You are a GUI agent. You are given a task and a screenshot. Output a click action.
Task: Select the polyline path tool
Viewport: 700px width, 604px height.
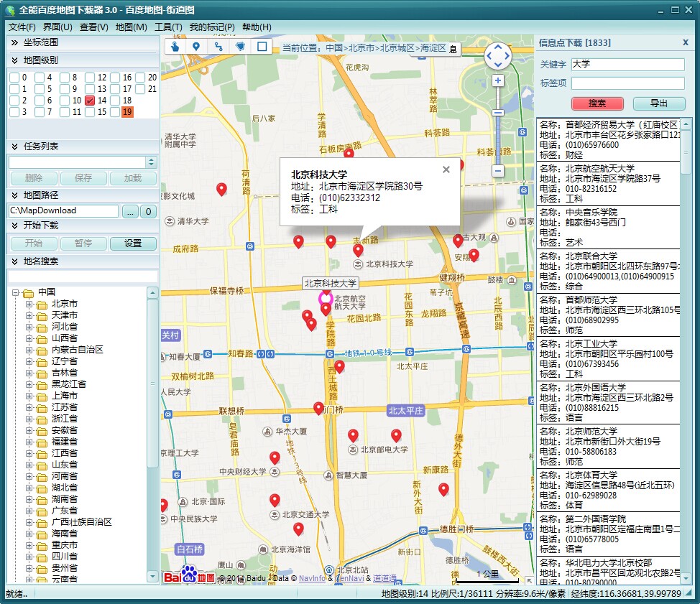pos(220,46)
